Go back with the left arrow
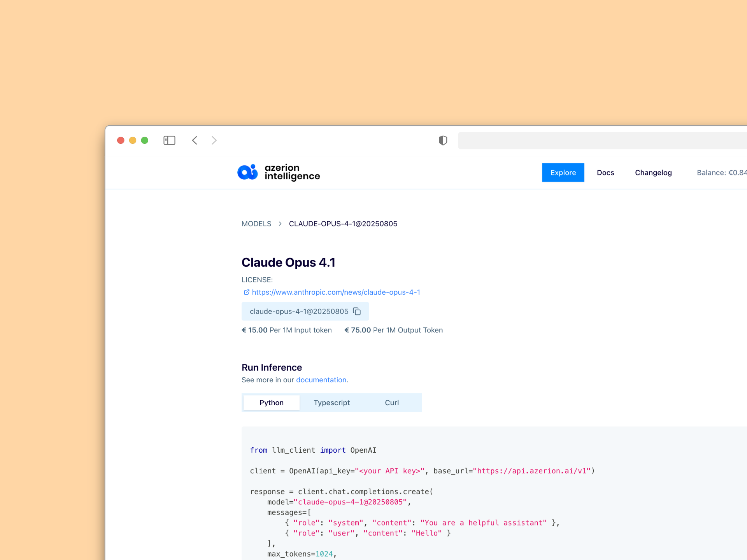747x560 pixels. [x=195, y=140]
